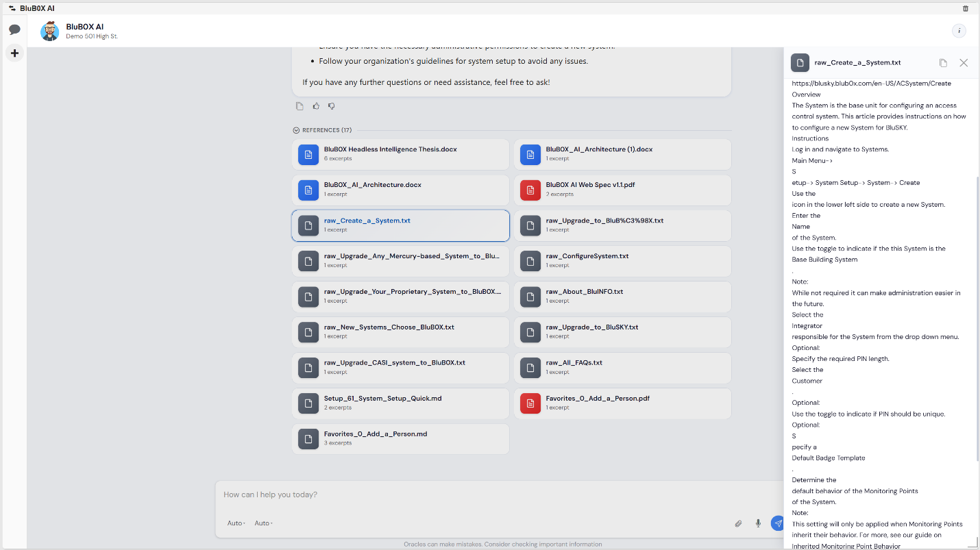This screenshot has height=550, width=980.
Task: Click trash icon in title bar
Action: 966,8
